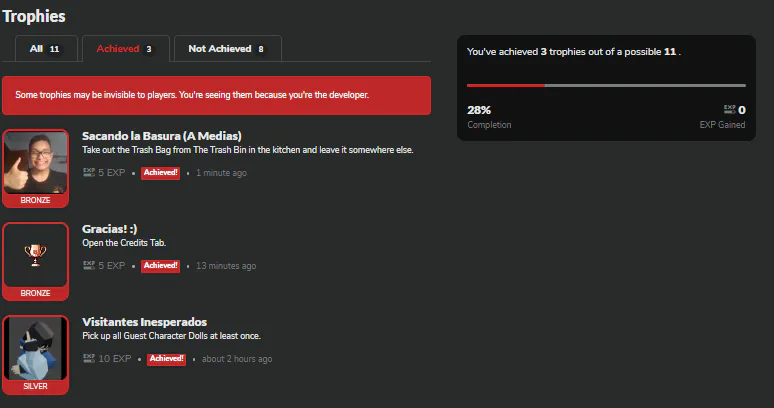This screenshot has height=408, width=774.
Task: Click the EXP icon beside 10 EXP
Action: click(x=89, y=358)
